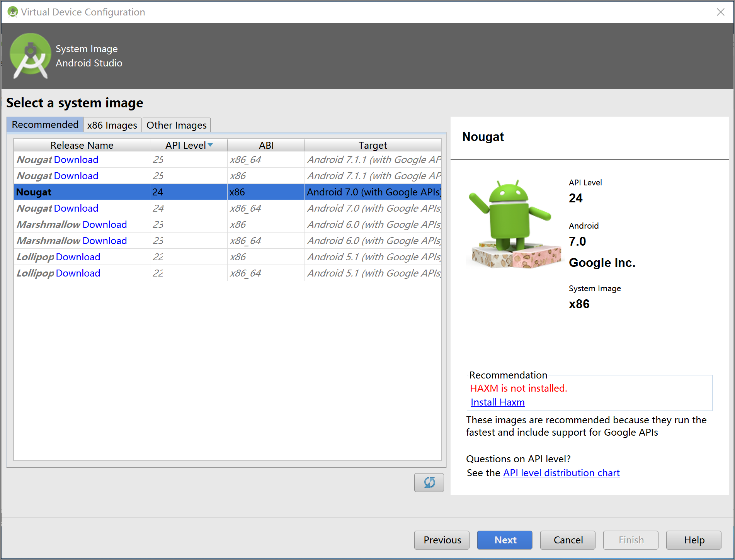Click the ABI column header
The width and height of the screenshot is (735, 560).
tap(266, 145)
